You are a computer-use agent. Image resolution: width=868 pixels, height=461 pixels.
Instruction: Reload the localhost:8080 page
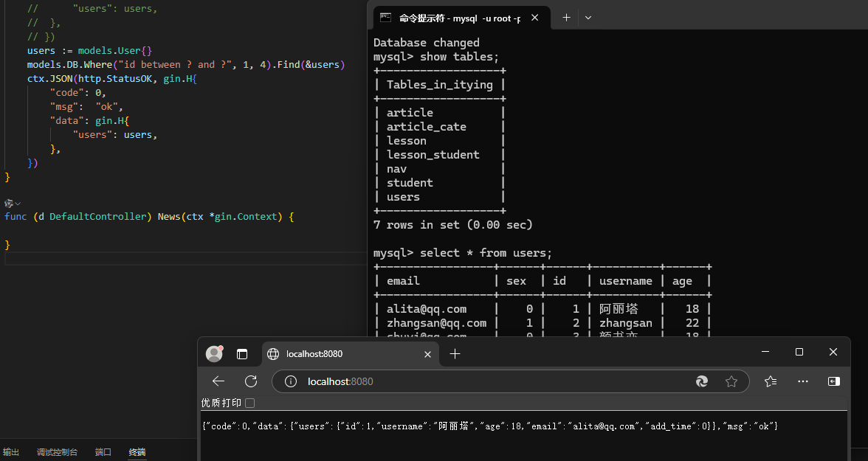point(251,381)
